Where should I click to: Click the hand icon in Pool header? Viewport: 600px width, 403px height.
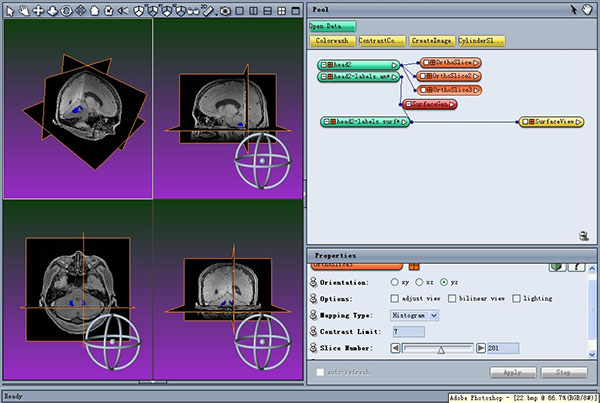(x=587, y=10)
